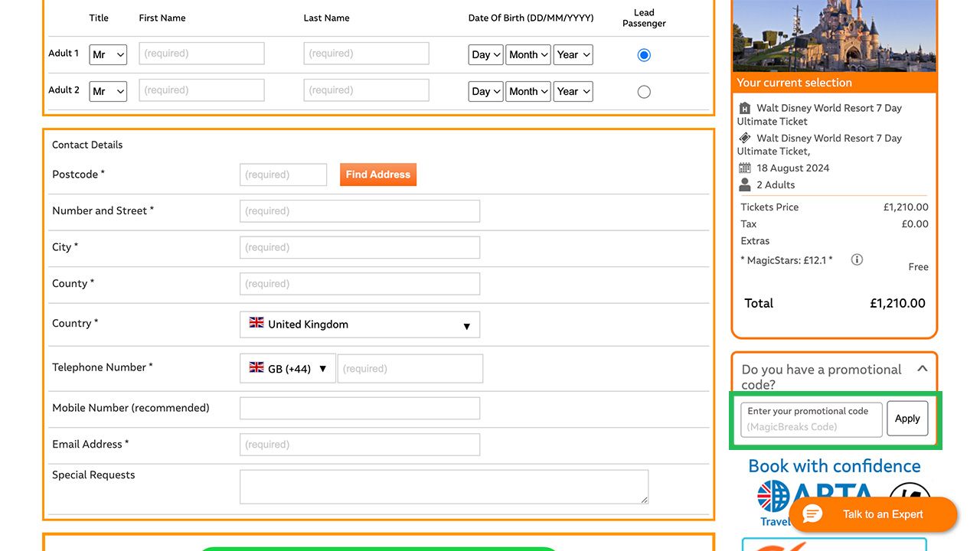Click Adult 2 Last Name field

(366, 90)
